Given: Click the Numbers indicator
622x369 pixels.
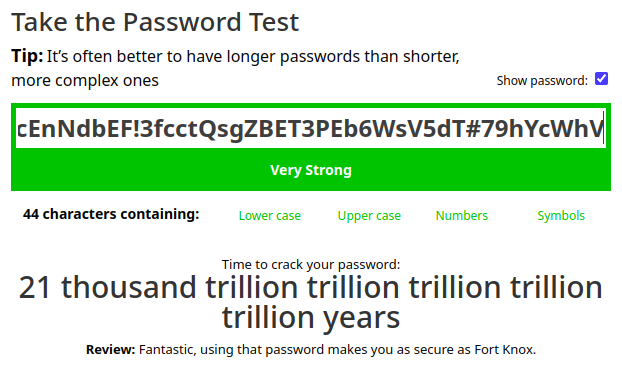Looking at the screenshot, I should [461, 215].
